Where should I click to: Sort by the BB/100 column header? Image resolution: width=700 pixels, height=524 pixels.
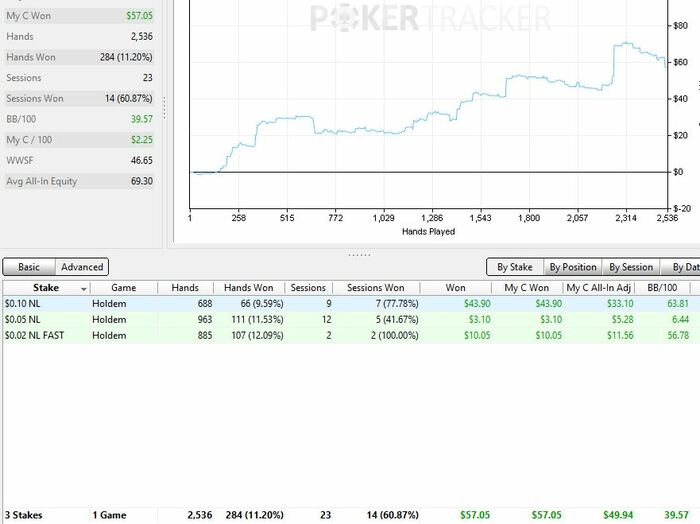pyautogui.click(x=662, y=288)
